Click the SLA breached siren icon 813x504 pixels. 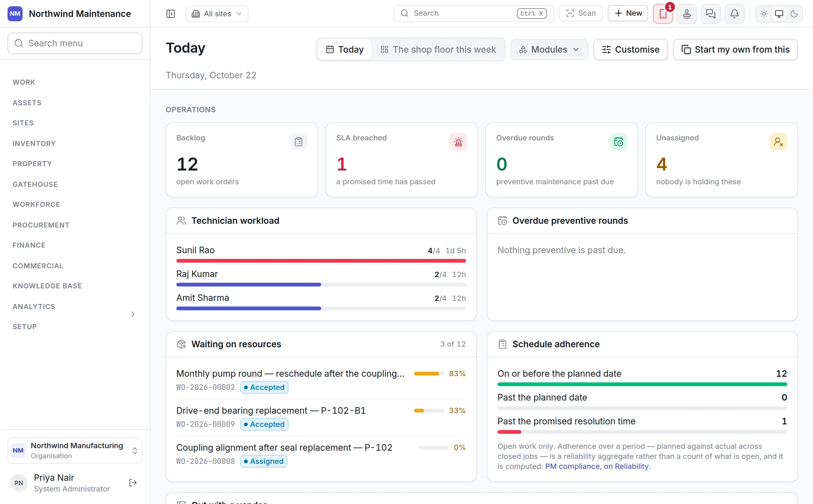click(458, 142)
